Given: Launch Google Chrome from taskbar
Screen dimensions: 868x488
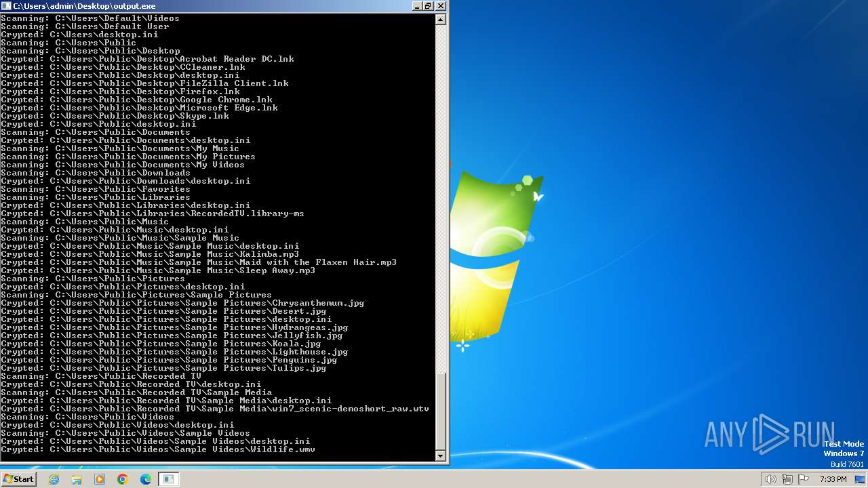Looking at the screenshot, I should [123, 479].
